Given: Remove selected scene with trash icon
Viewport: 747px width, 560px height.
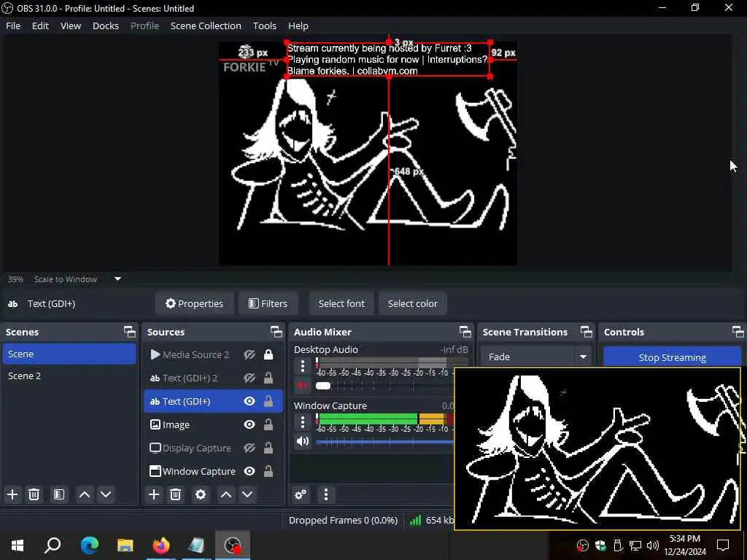Looking at the screenshot, I should point(34,494).
